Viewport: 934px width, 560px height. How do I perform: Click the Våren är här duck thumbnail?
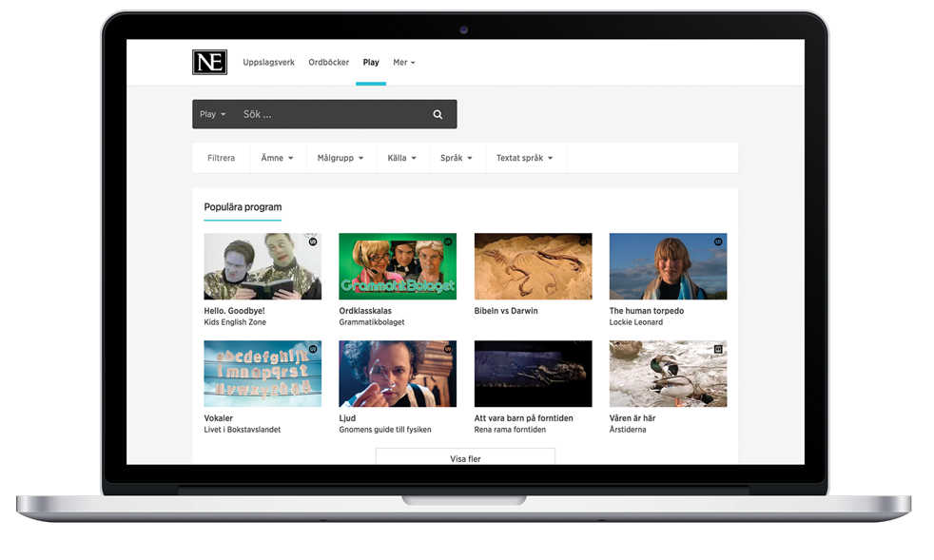(668, 374)
